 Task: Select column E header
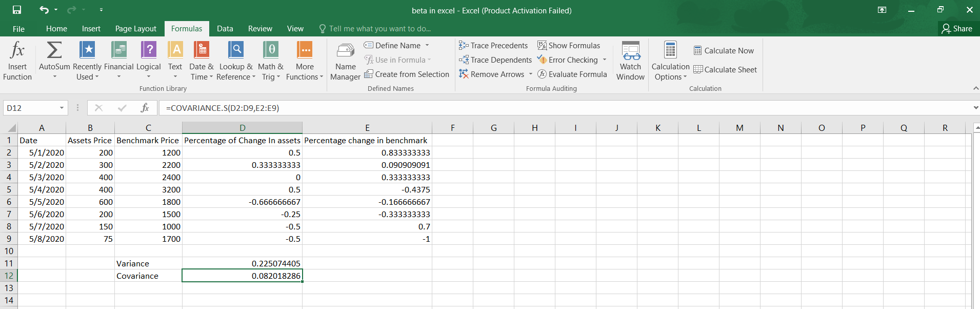[367, 128]
